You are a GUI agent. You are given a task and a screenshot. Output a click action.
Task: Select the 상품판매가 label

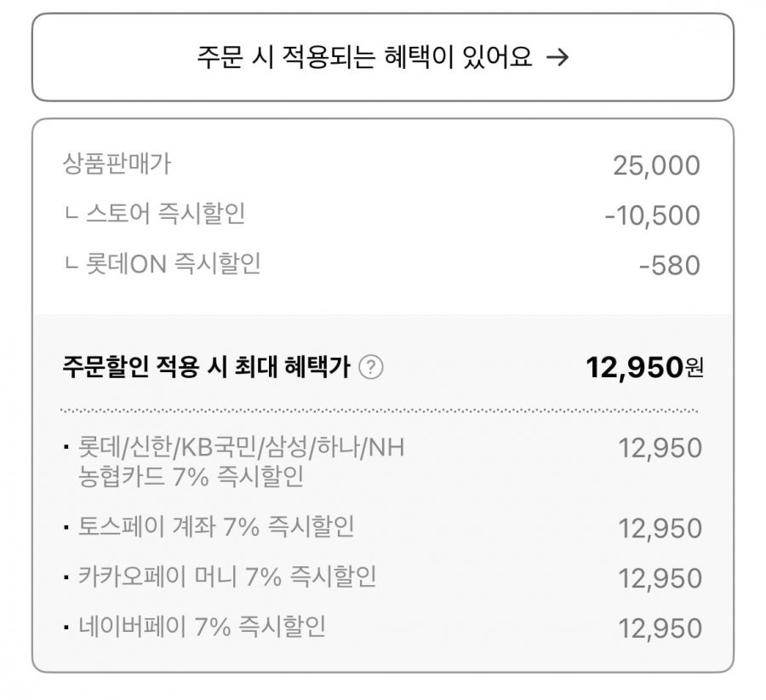[x=117, y=164]
